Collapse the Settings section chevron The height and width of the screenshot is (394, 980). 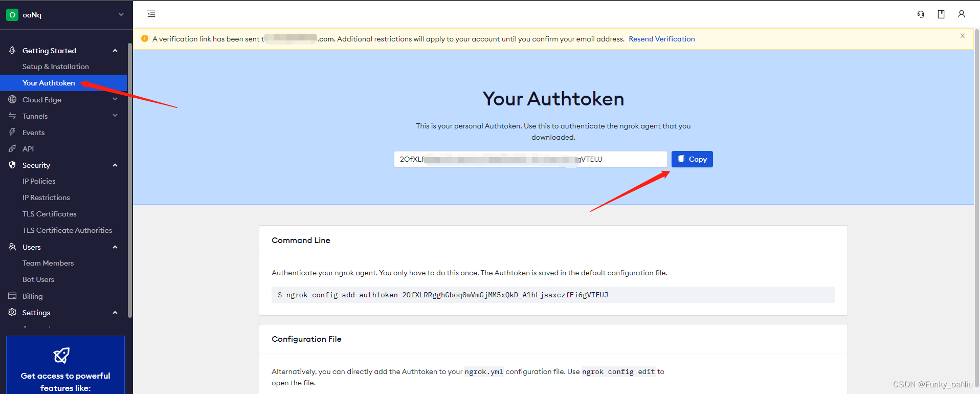(x=115, y=313)
